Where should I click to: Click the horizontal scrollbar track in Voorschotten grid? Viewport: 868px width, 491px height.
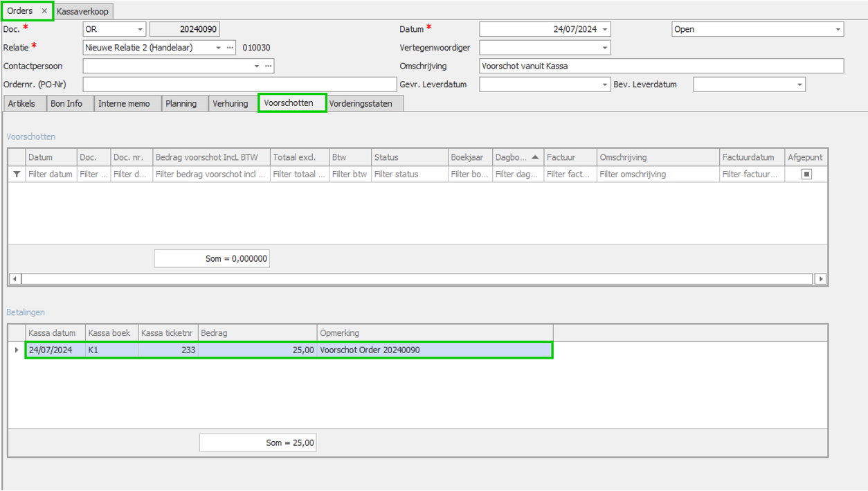417,278
